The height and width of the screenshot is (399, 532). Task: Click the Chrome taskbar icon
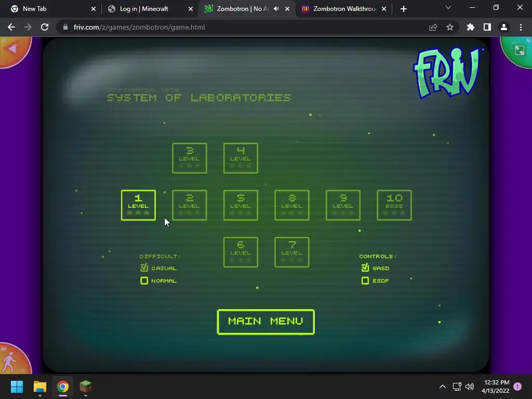[63, 387]
